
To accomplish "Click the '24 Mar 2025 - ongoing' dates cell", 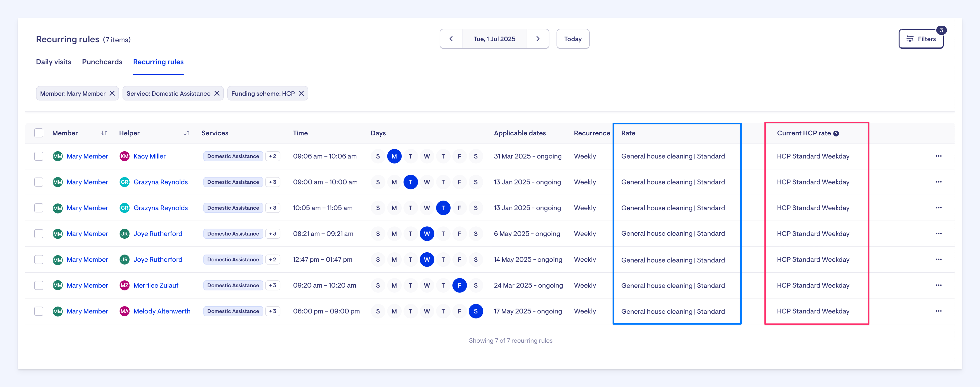I will point(528,285).
